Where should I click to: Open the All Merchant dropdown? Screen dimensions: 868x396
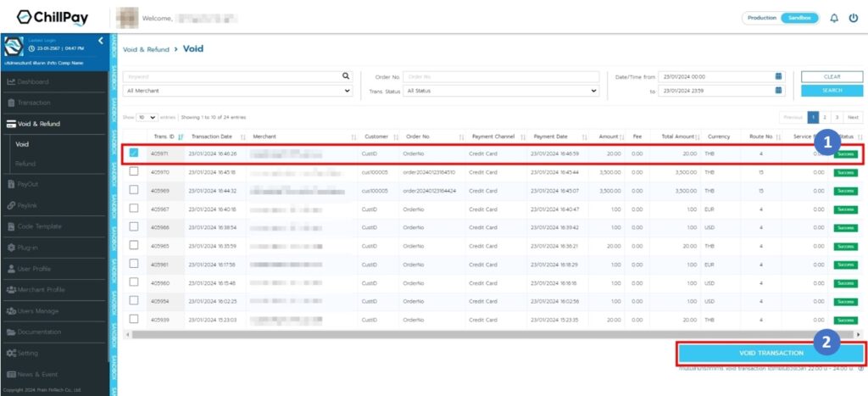tap(237, 90)
